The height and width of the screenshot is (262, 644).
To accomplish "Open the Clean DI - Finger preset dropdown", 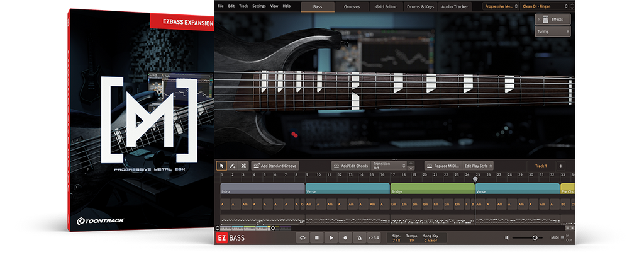I will (x=545, y=6).
